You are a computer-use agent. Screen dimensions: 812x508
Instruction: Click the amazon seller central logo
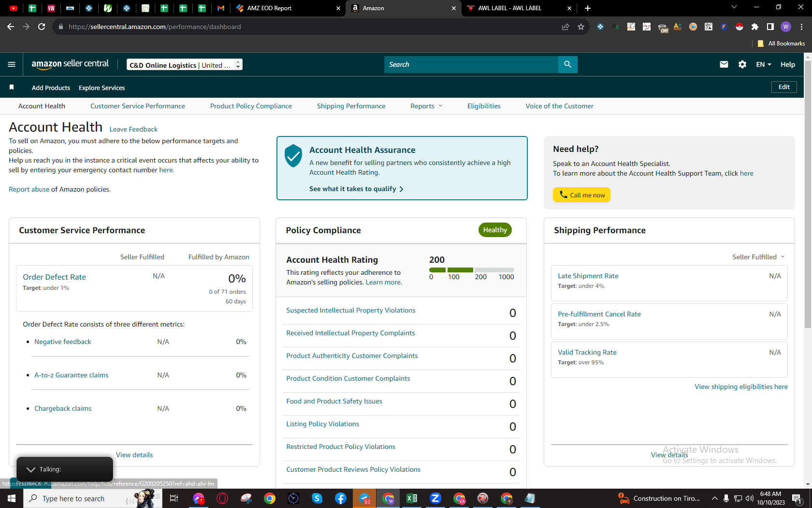pos(70,64)
